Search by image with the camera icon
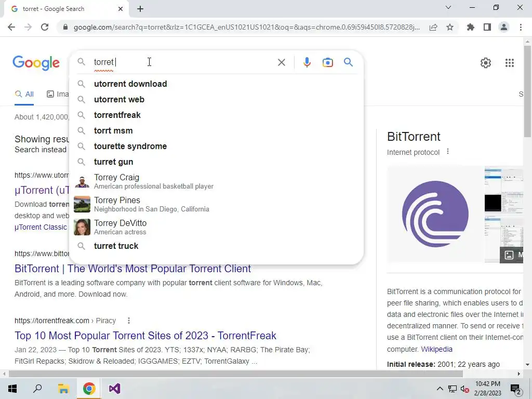532x399 pixels. (327, 62)
